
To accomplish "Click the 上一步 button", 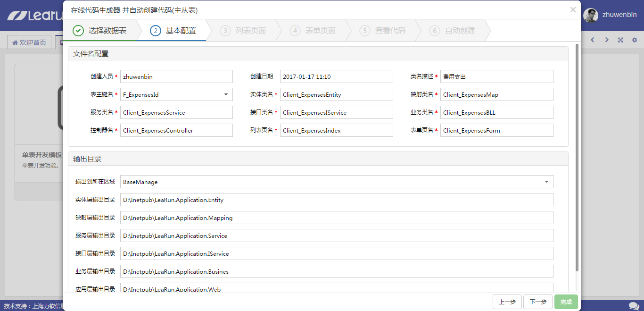I will point(507,302).
